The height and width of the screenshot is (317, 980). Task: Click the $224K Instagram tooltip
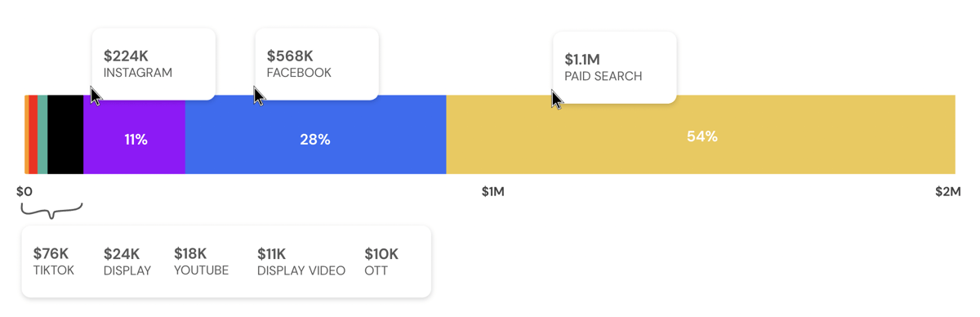pyautogui.click(x=154, y=64)
